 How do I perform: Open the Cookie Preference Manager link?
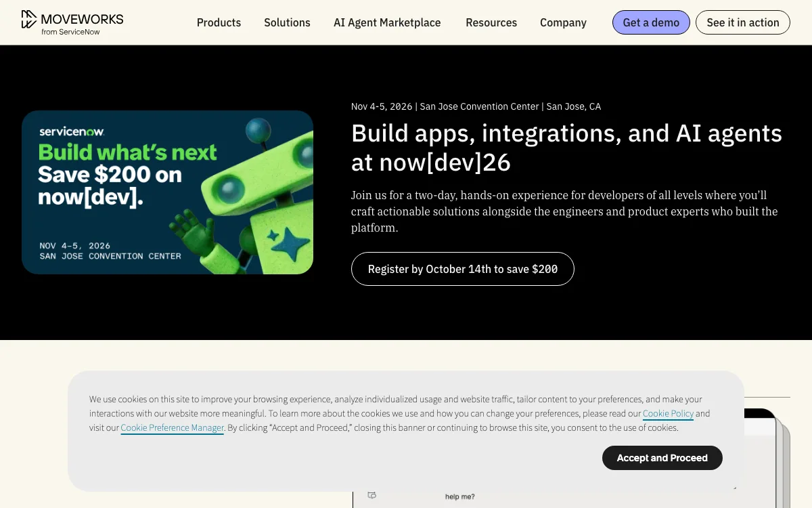pos(172,428)
